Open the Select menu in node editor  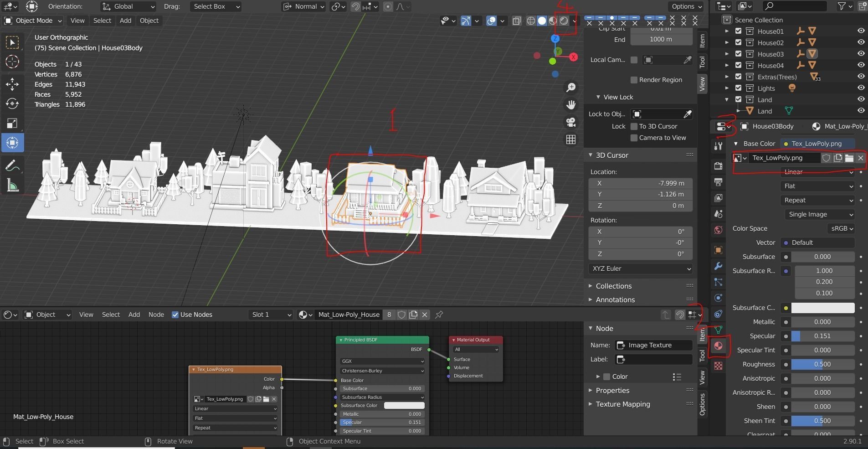tap(111, 315)
